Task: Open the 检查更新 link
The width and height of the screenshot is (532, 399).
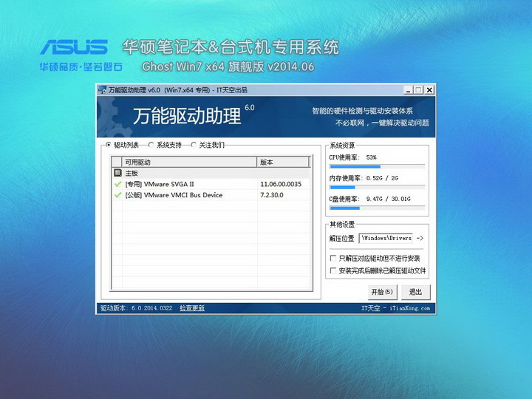Action: [192, 308]
